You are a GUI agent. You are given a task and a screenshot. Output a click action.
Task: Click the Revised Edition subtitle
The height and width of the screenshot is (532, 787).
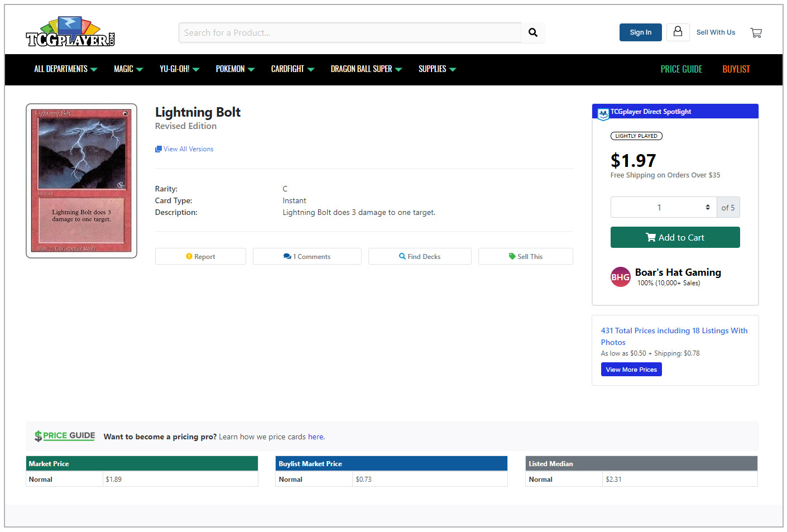point(185,126)
